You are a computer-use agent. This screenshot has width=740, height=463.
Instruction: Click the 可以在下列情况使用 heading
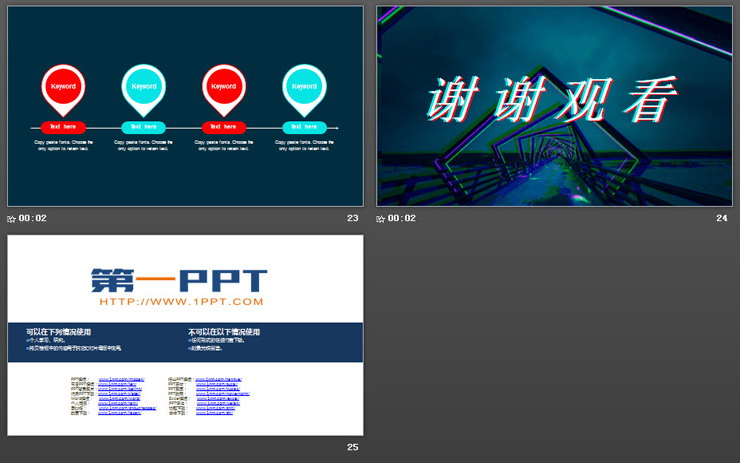click(x=59, y=332)
